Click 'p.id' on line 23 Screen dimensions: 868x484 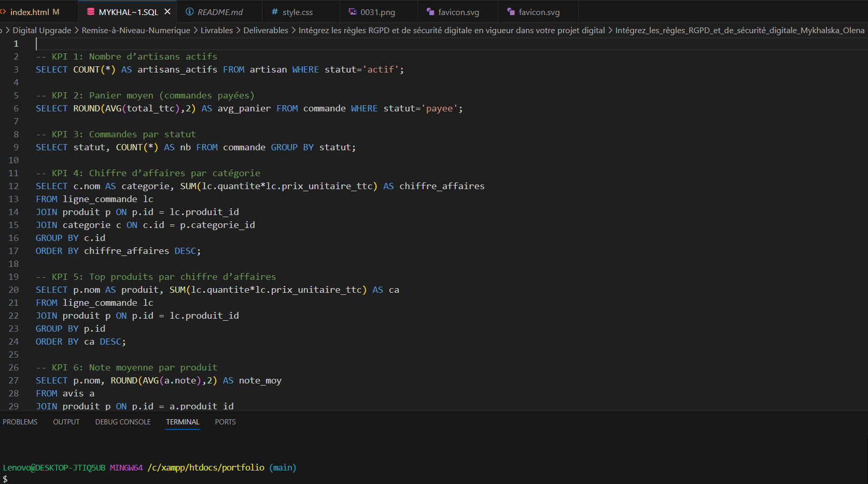click(95, 329)
